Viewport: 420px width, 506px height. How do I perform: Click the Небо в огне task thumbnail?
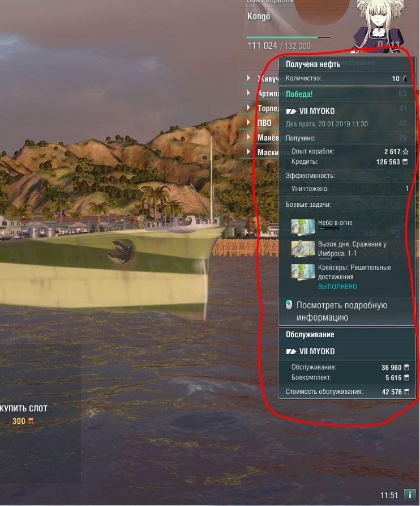coord(303,227)
